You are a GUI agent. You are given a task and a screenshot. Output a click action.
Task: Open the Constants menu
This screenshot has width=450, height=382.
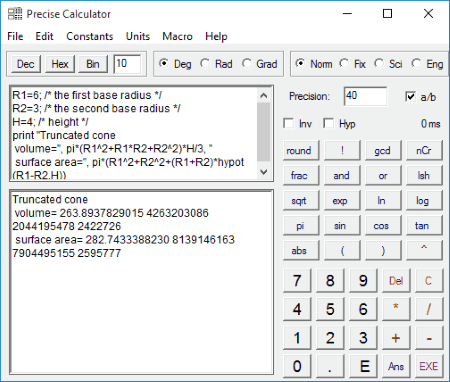coord(90,36)
